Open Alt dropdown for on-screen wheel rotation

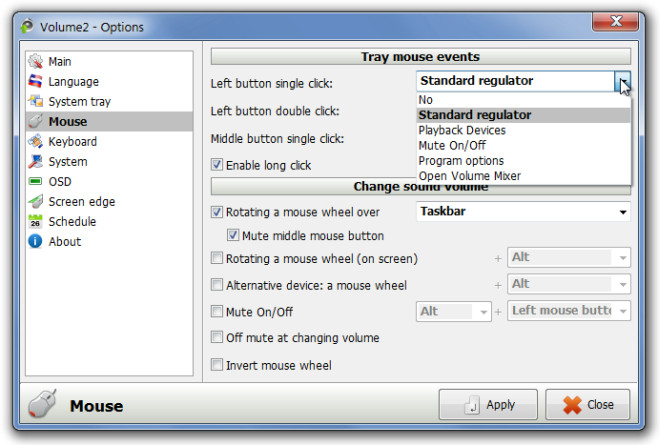[569, 257]
